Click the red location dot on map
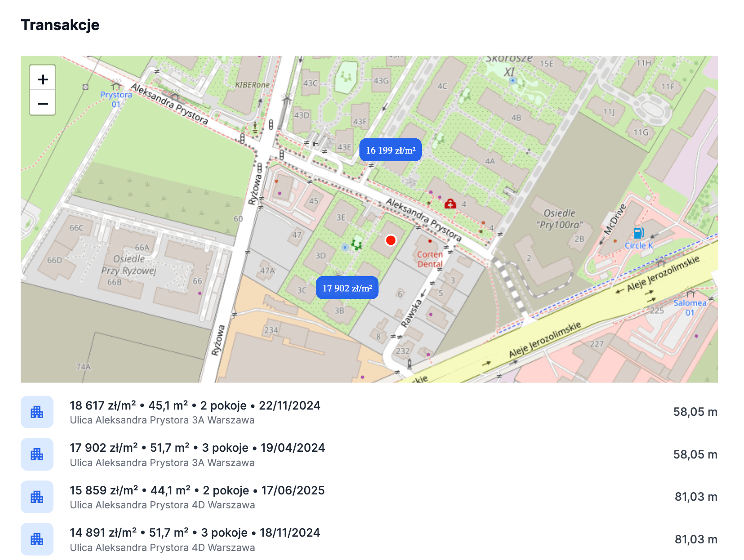The height and width of the screenshot is (560, 744). (390, 240)
